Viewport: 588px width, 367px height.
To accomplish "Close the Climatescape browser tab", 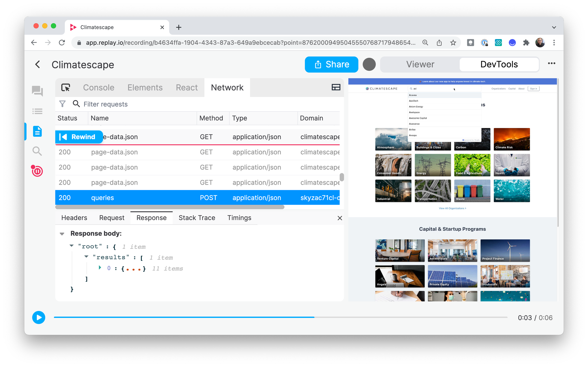I will pyautogui.click(x=162, y=27).
